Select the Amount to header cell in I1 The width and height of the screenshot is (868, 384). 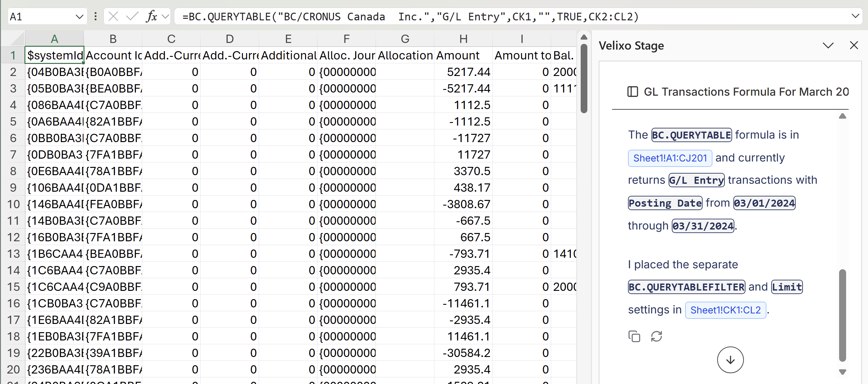point(522,55)
